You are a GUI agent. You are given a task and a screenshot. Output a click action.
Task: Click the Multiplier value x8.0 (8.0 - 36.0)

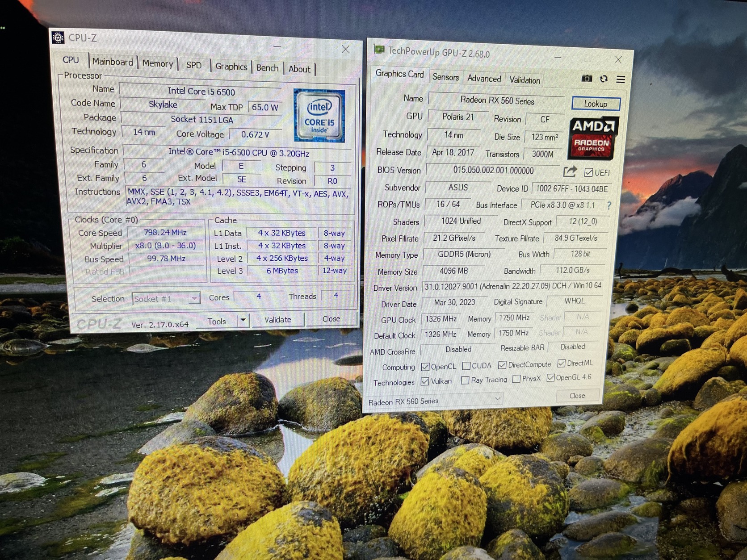point(166,246)
